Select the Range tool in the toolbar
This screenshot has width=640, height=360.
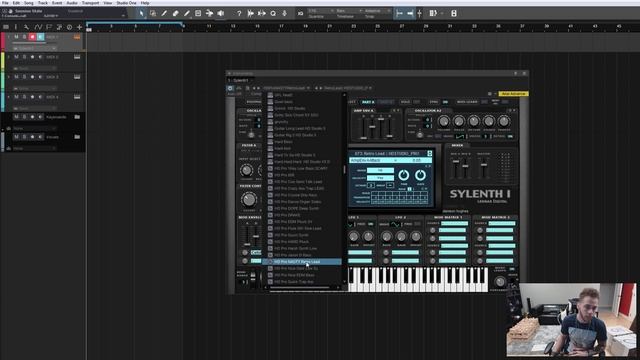pos(153,13)
